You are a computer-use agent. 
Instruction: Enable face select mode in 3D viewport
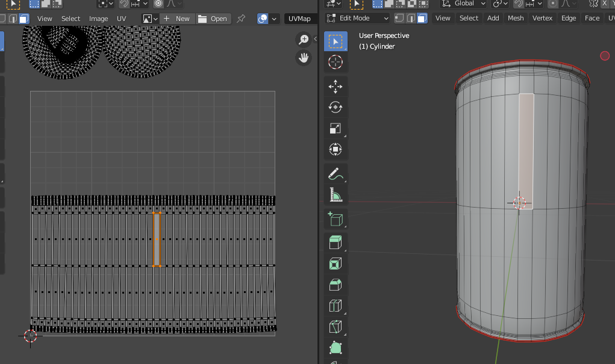coord(422,18)
